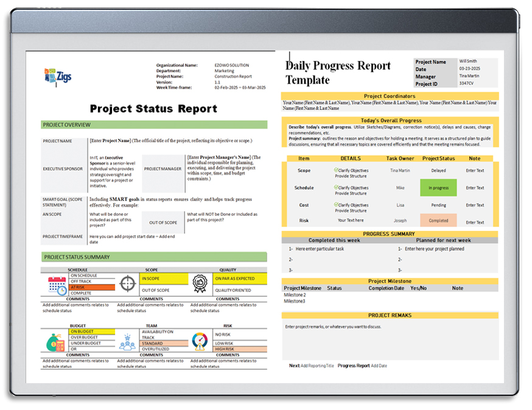Open the Risk status dropdown showing Completed
Screen dimensions: 532x410
click(x=438, y=219)
